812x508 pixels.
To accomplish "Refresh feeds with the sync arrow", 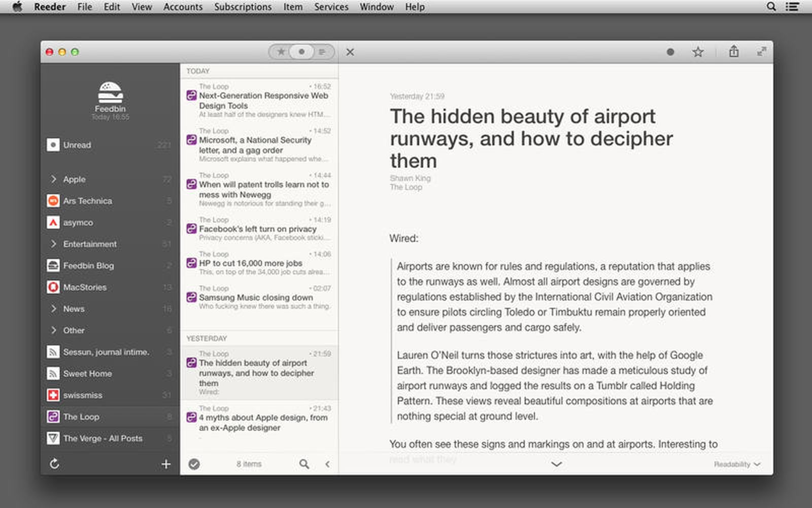I will click(54, 463).
